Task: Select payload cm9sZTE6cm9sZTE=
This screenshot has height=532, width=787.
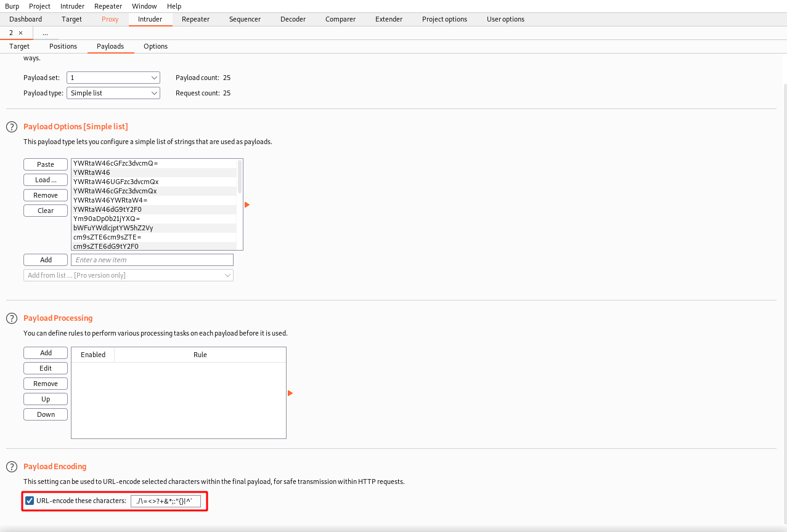Action: pyautogui.click(x=154, y=237)
